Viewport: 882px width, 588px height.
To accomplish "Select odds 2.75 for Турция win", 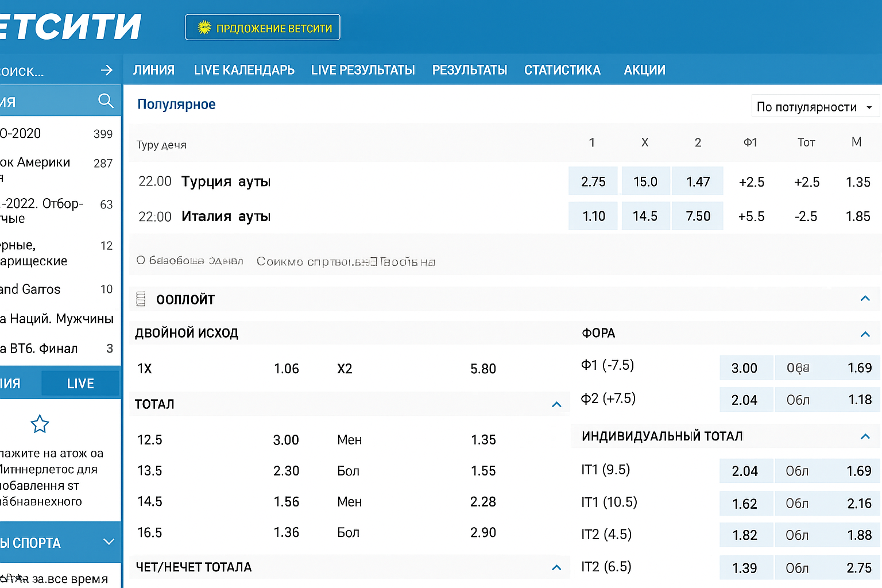I will coord(593,182).
